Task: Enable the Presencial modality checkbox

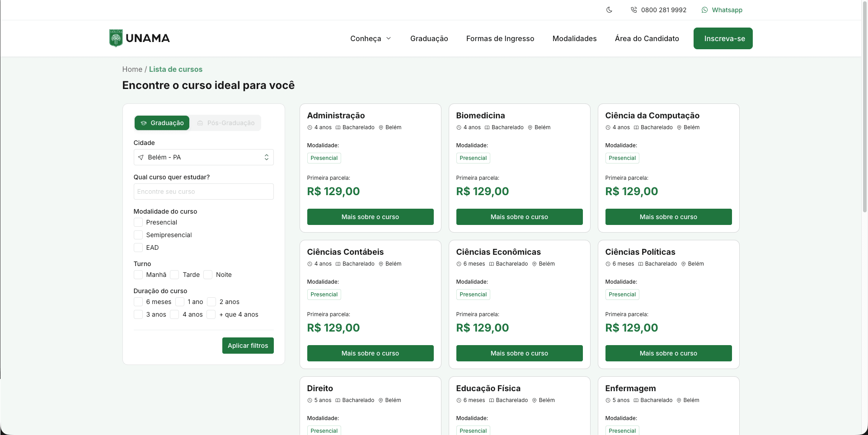Action: point(138,222)
